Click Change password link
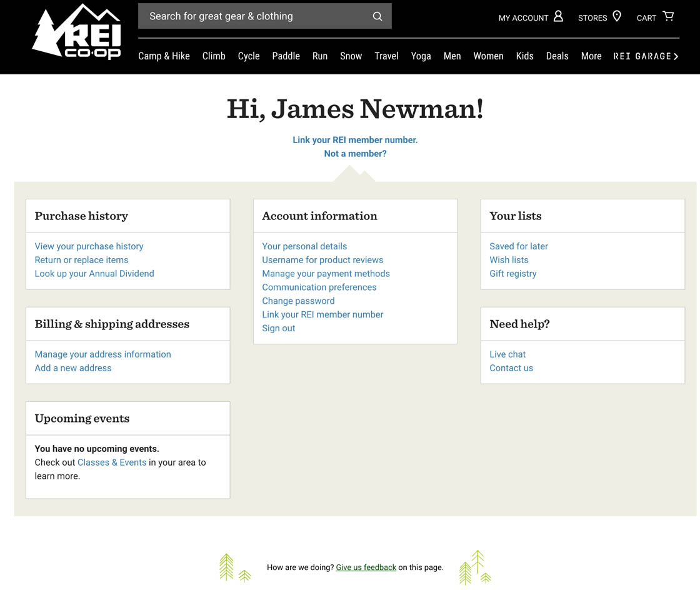The width and height of the screenshot is (700, 590). click(x=298, y=301)
